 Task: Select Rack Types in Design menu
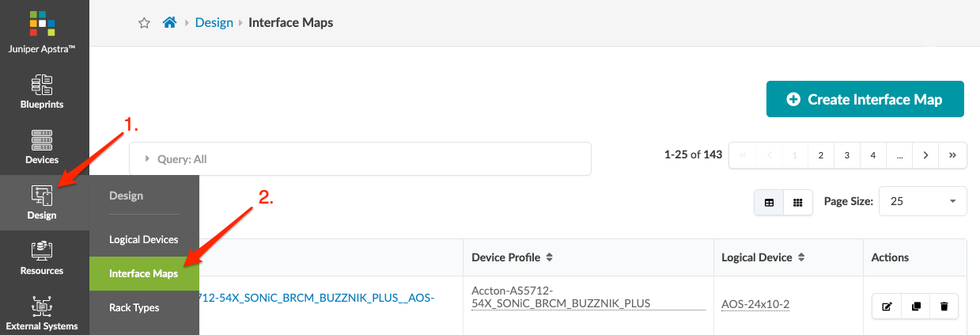point(134,307)
